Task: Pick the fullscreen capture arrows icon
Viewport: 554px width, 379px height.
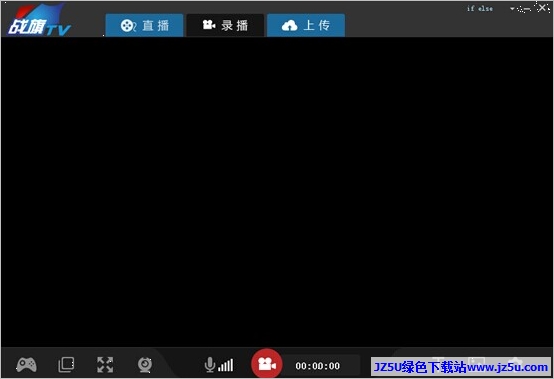Action: (105, 365)
